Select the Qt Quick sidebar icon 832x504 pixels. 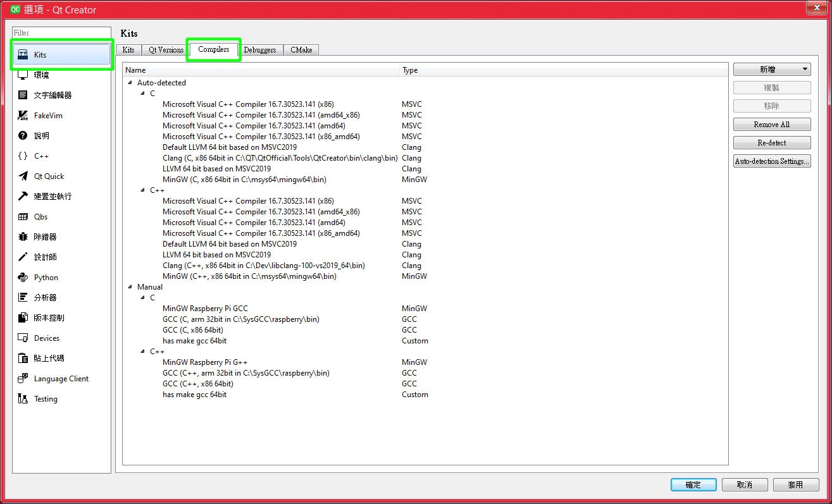(x=23, y=176)
